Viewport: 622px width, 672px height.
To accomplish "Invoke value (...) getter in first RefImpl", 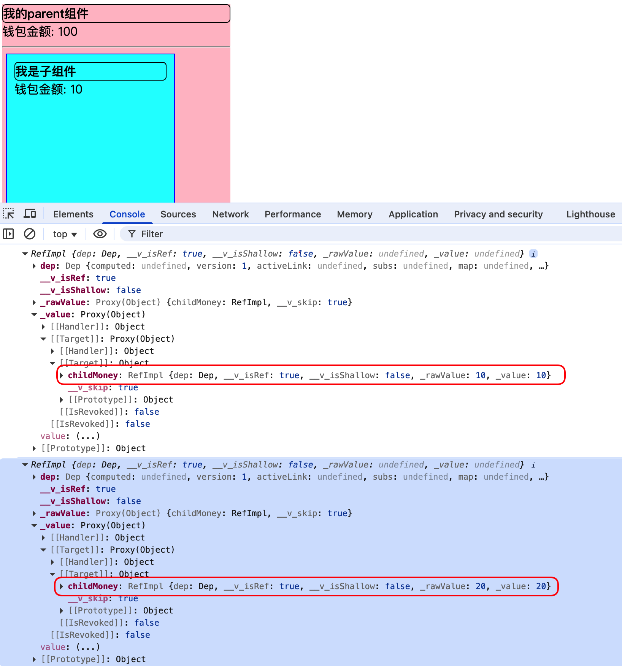I will (88, 436).
